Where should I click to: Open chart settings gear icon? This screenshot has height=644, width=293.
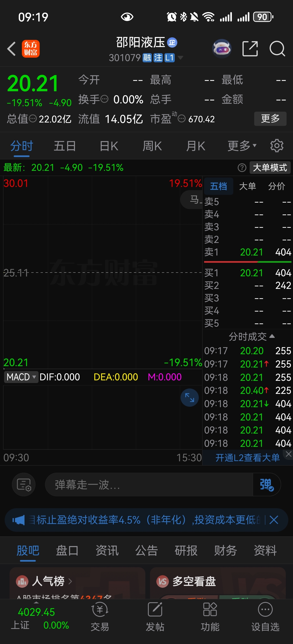tap(277, 146)
